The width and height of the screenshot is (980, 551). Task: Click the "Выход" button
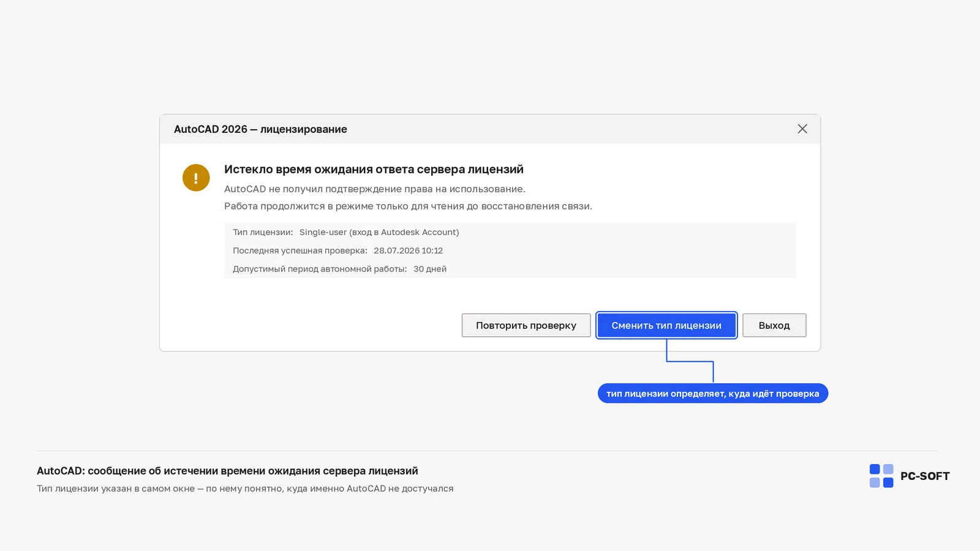tap(774, 325)
